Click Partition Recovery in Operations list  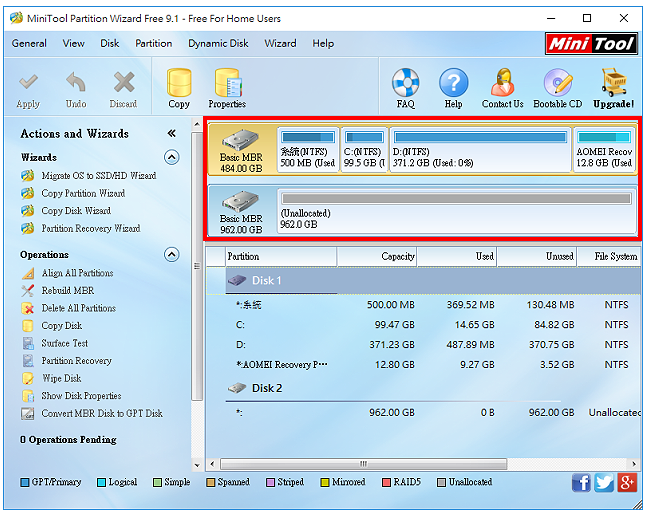[76, 361]
